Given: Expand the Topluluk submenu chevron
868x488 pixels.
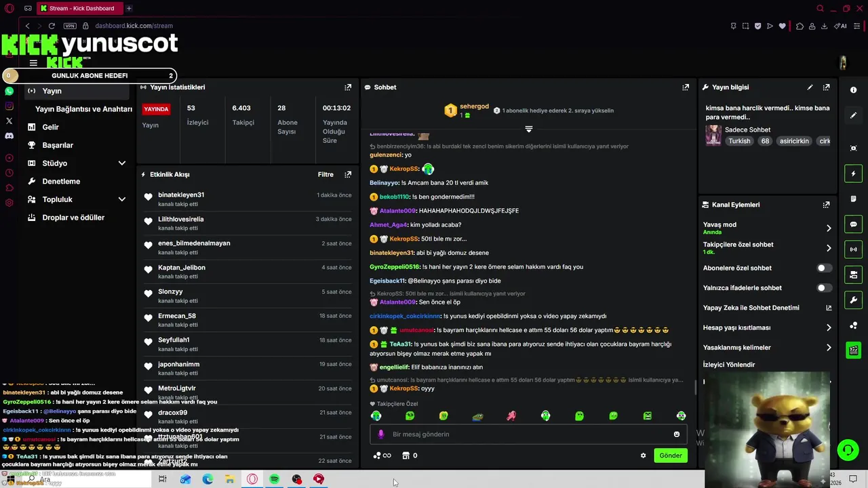Looking at the screenshot, I should [x=122, y=199].
